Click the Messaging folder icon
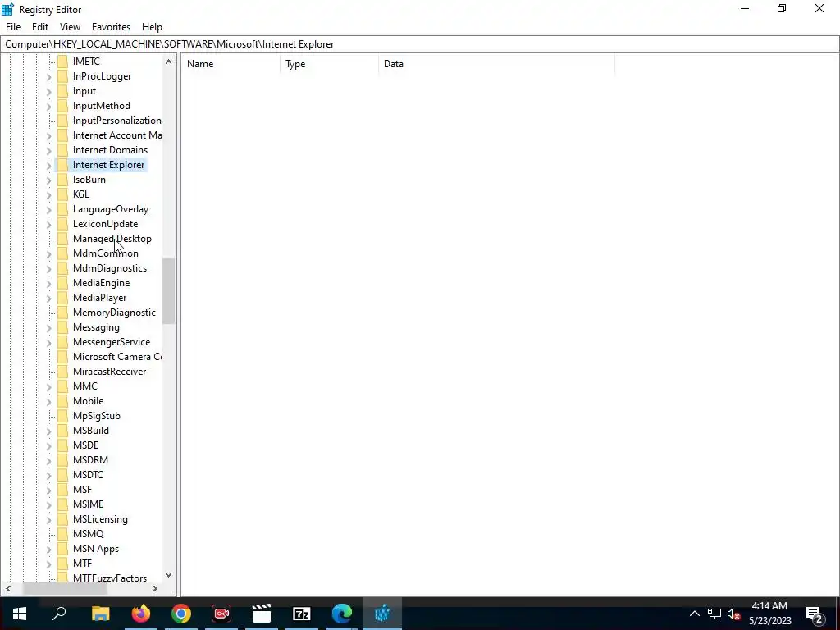Viewport: 840px width, 630px height. (62, 326)
